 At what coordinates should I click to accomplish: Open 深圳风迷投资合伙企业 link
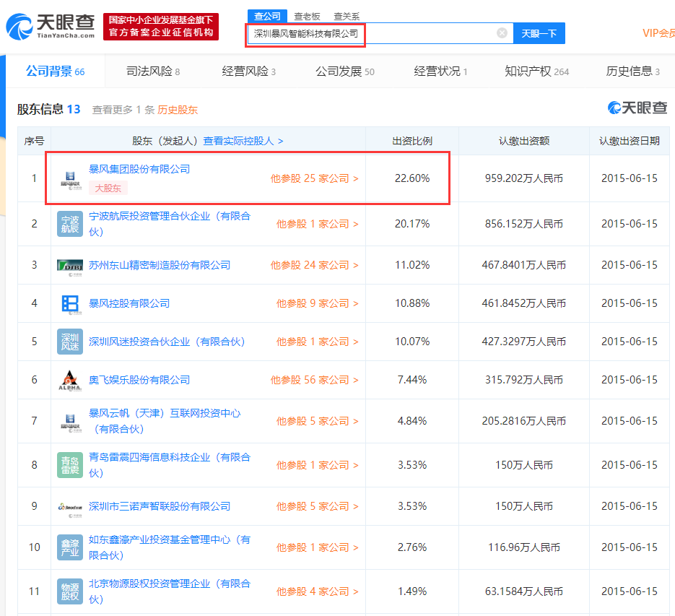pos(167,342)
